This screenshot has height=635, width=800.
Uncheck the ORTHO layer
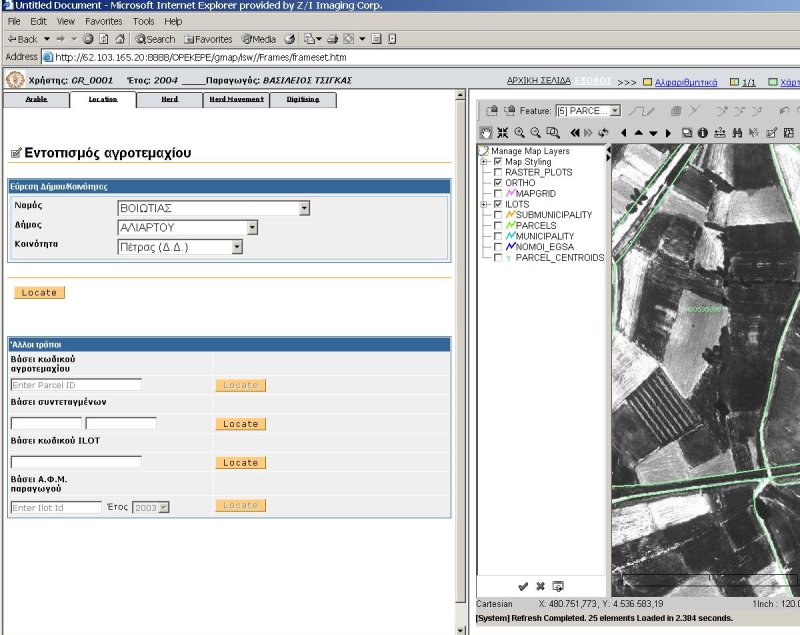pos(498,183)
